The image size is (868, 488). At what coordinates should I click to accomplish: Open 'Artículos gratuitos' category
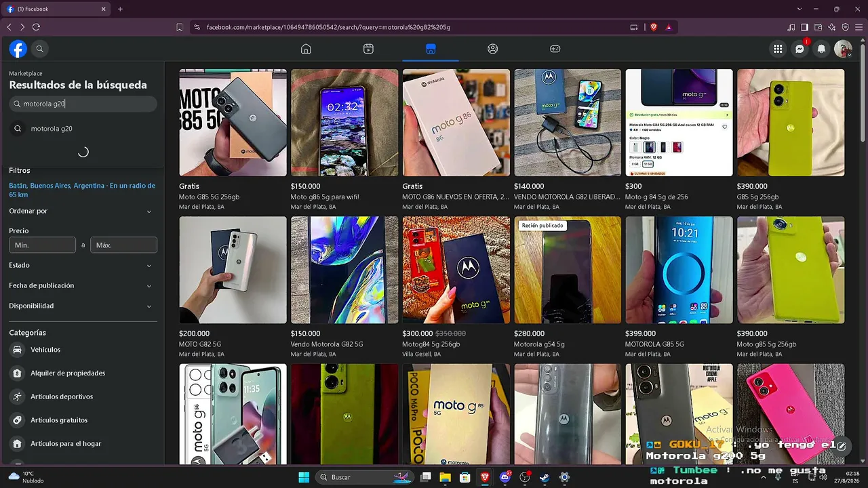point(83,420)
